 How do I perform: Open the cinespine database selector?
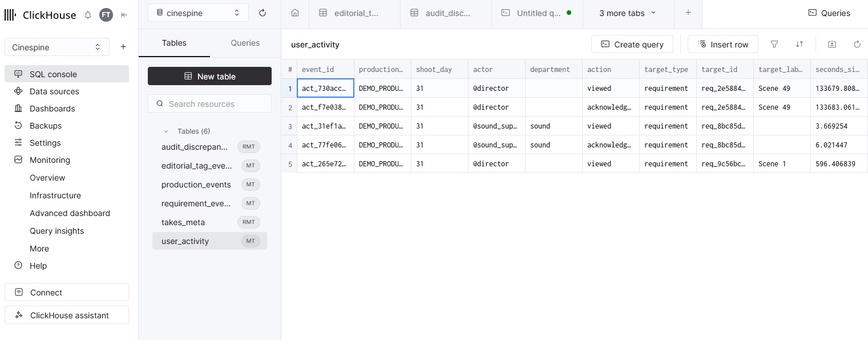198,13
